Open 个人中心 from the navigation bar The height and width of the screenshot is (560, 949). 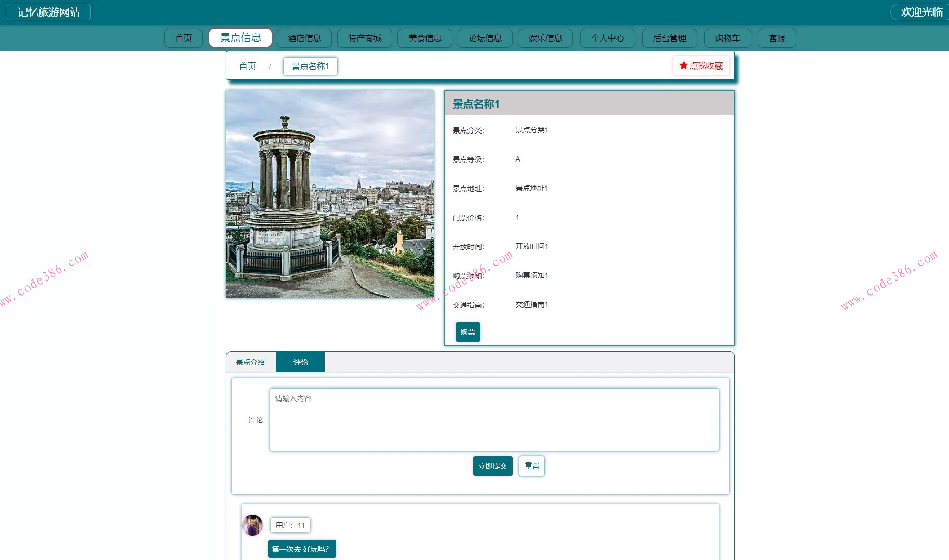click(607, 38)
